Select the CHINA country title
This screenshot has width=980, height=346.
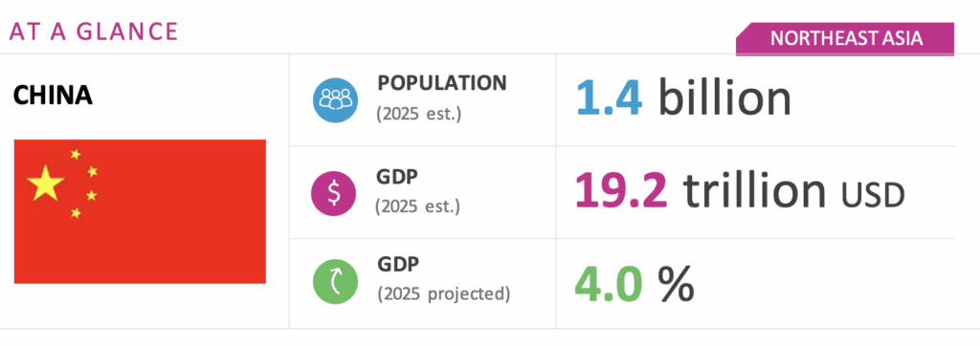pyautogui.click(x=53, y=95)
